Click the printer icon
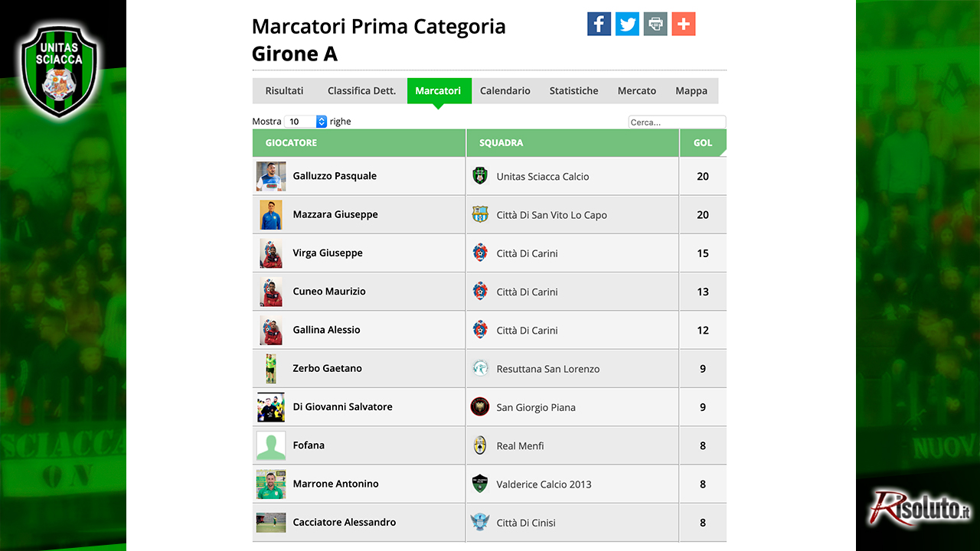The image size is (980, 551). click(655, 24)
